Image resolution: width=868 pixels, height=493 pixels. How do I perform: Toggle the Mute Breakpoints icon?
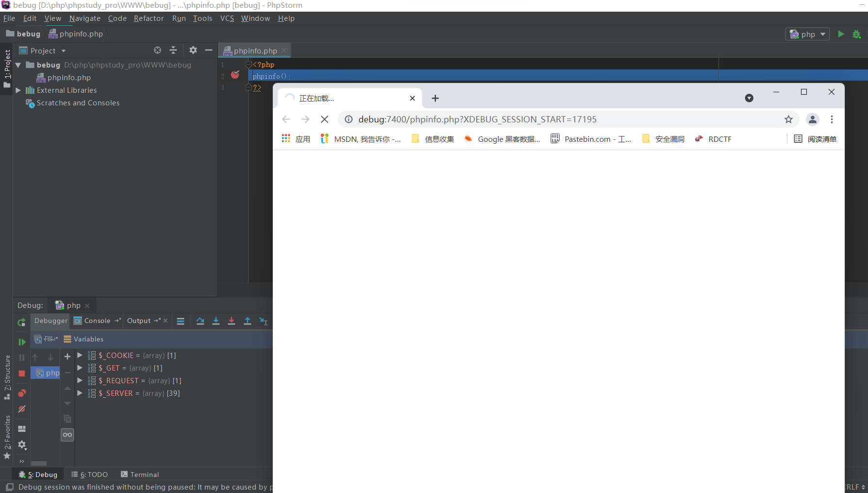click(x=22, y=409)
